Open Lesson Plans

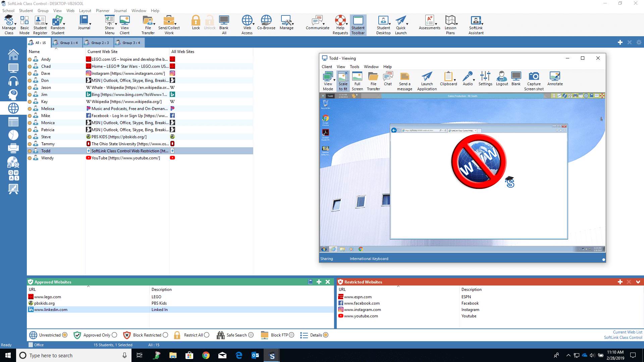click(450, 25)
